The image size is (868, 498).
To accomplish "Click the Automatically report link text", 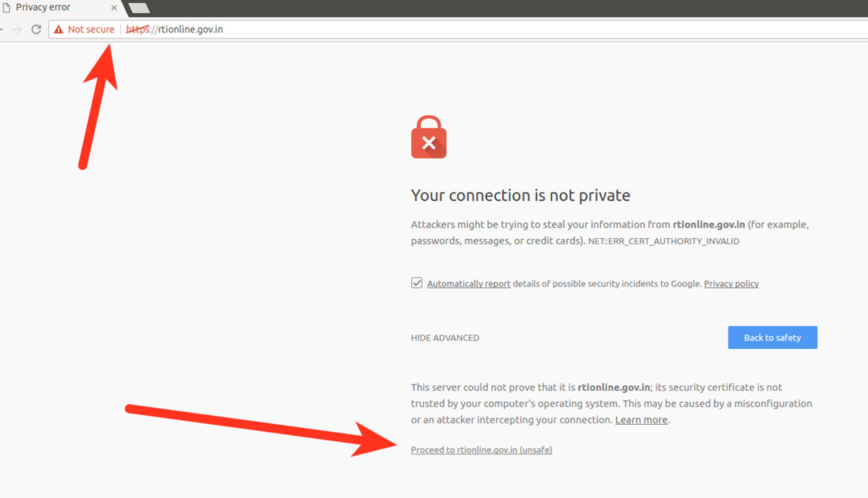I will (x=469, y=284).
